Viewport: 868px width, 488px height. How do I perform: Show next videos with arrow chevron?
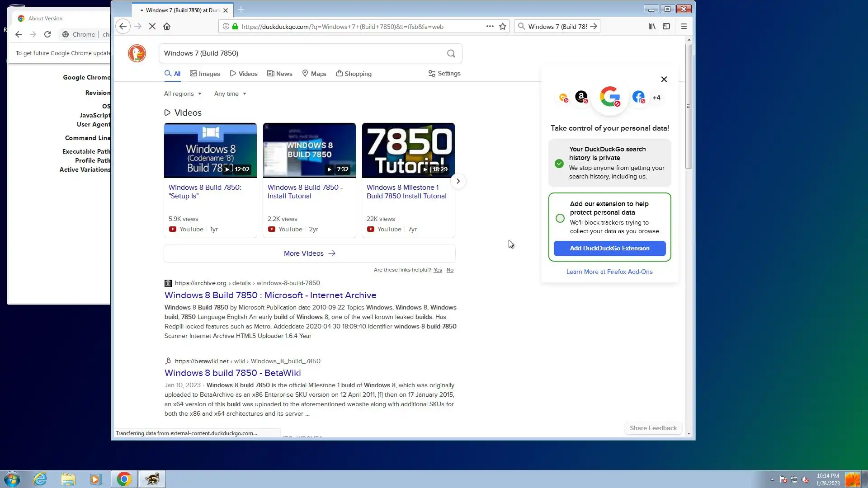(458, 181)
